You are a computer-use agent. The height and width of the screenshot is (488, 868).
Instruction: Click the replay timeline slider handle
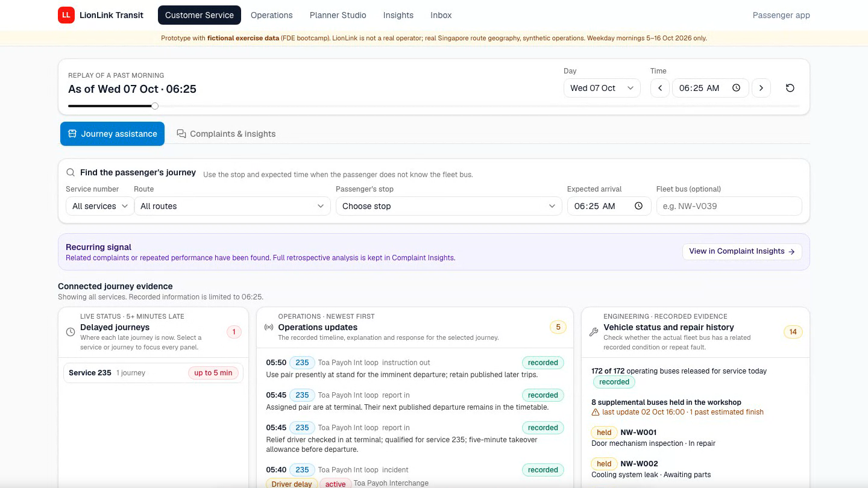155,106
